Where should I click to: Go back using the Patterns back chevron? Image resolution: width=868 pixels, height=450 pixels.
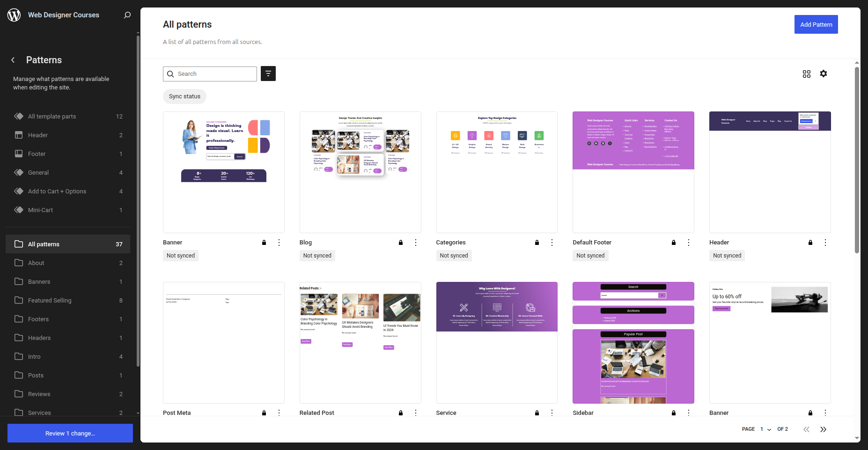pyautogui.click(x=13, y=60)
